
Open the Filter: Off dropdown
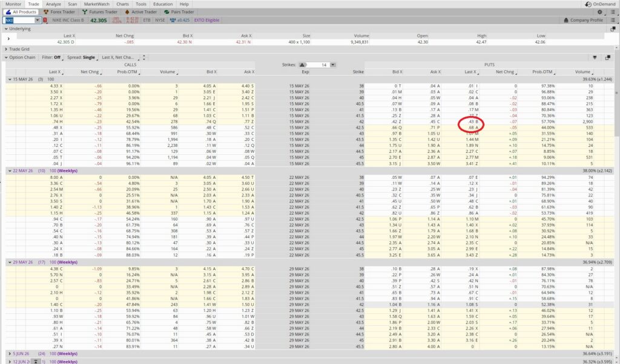point(52,57)
